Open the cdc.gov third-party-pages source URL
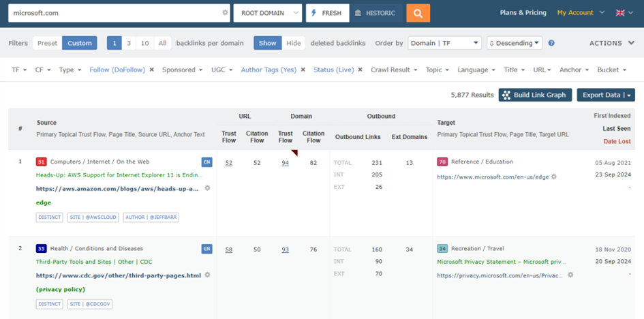 point(119,275)
